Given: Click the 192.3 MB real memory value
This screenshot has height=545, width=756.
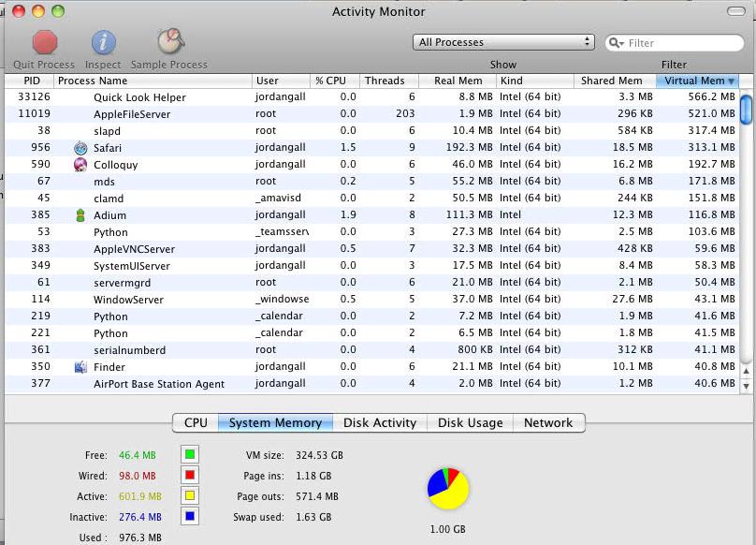Looking at the screenshot, I should [x=470, y=147].
